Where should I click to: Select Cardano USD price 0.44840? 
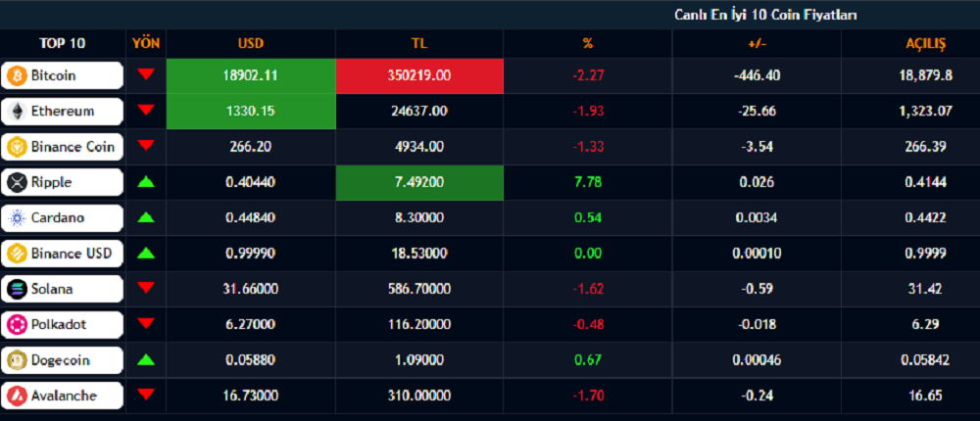tap(251, 218)
